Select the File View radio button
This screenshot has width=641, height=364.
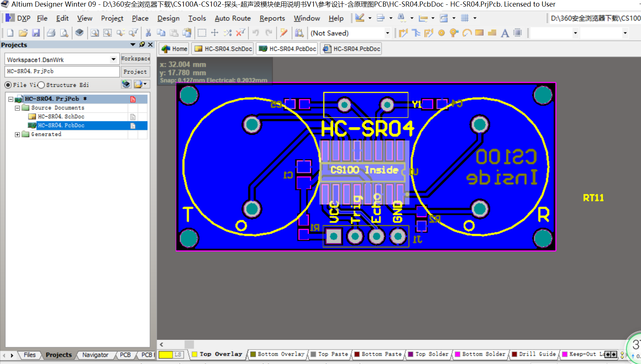[8, 85]
